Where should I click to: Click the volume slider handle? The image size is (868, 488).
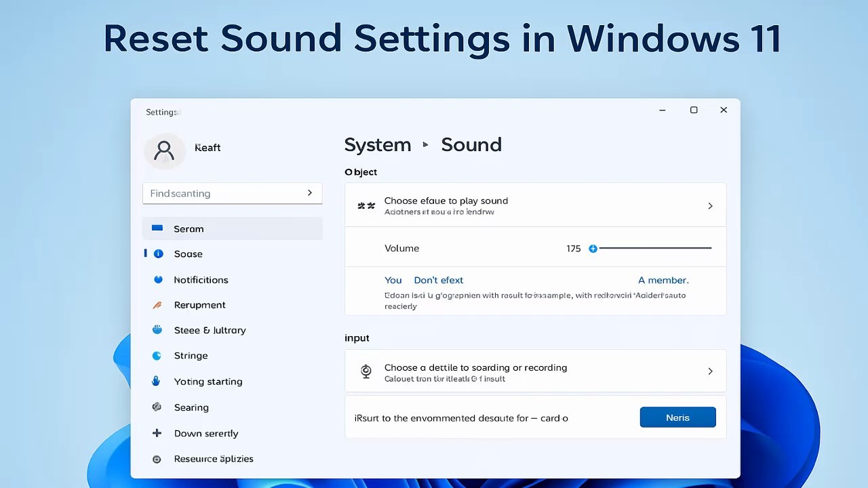click(x=593, y=249)
